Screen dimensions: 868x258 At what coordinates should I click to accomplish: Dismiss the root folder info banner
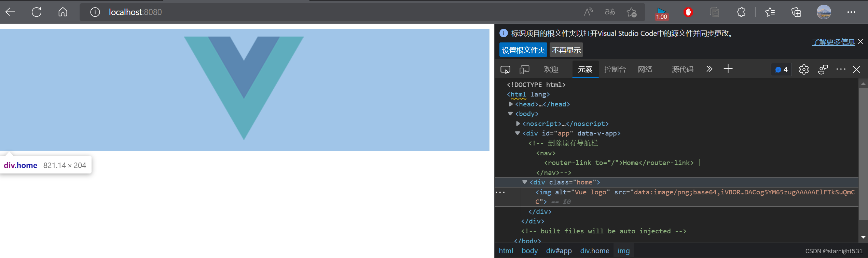[x=860, y=41]
